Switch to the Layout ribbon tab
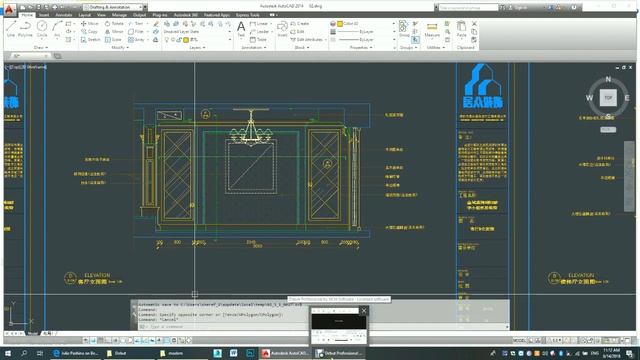Screen dimensions: 640x360 (x=84, y=15)
